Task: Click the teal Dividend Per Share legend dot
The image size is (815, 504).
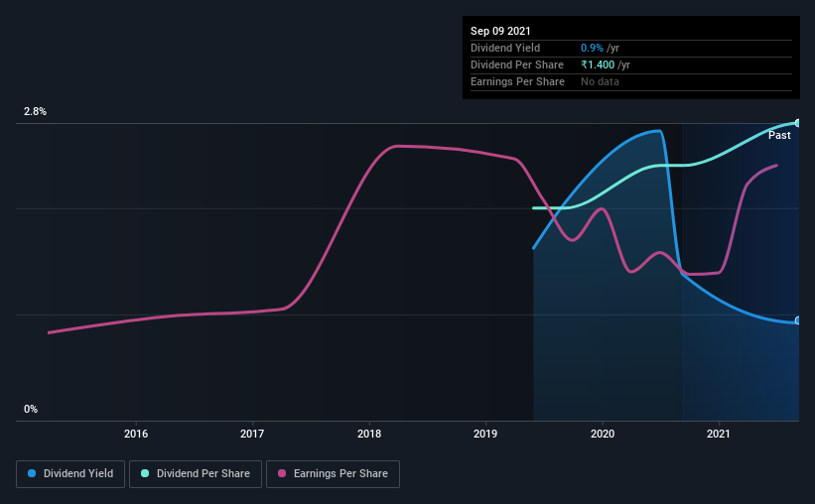Action: (x=145, y=473)
